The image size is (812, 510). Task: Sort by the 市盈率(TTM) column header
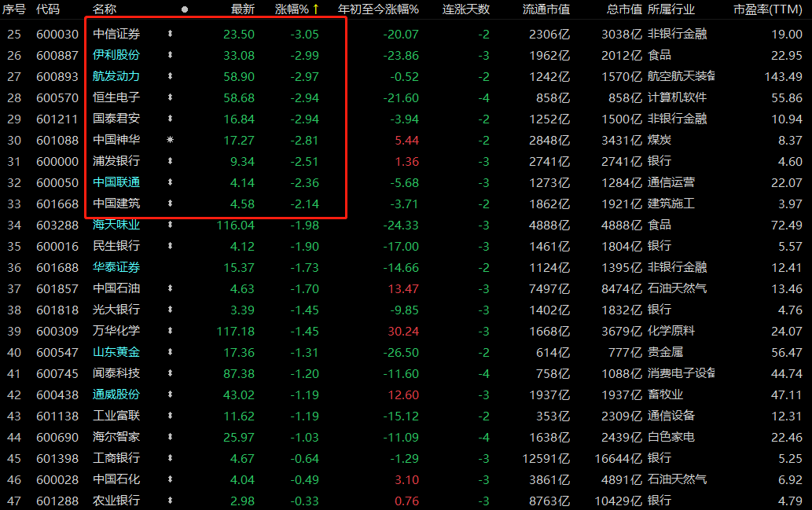coord(767,9)
